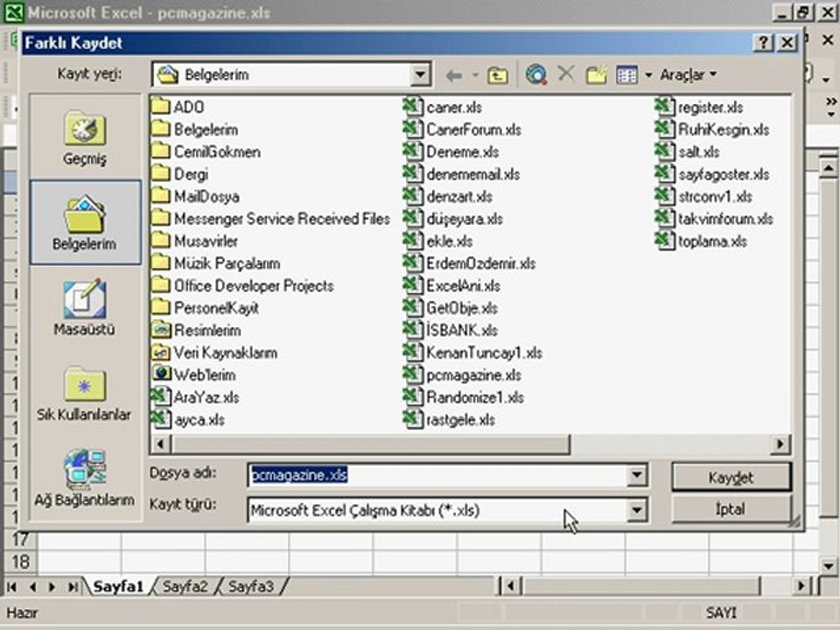840x630 pixels.
Task: Click file list horizontal scrollbar left arrow
Action: pos(161,444)
